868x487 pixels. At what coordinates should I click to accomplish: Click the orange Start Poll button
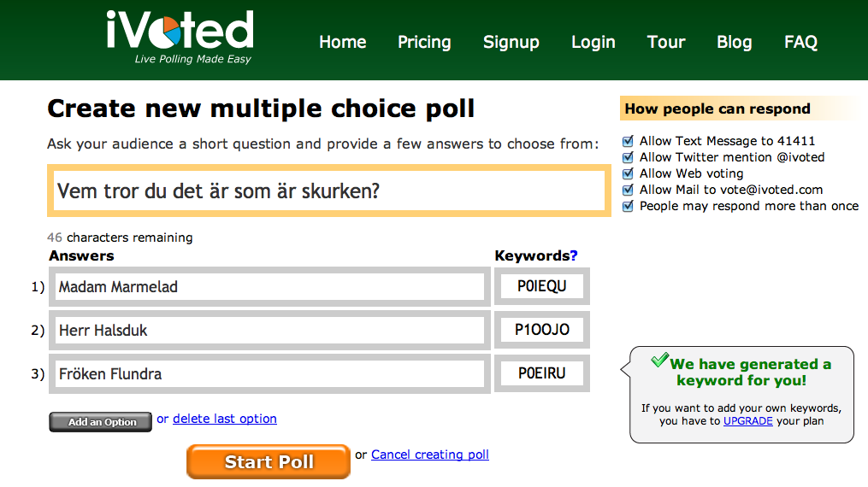pos(269,462)
